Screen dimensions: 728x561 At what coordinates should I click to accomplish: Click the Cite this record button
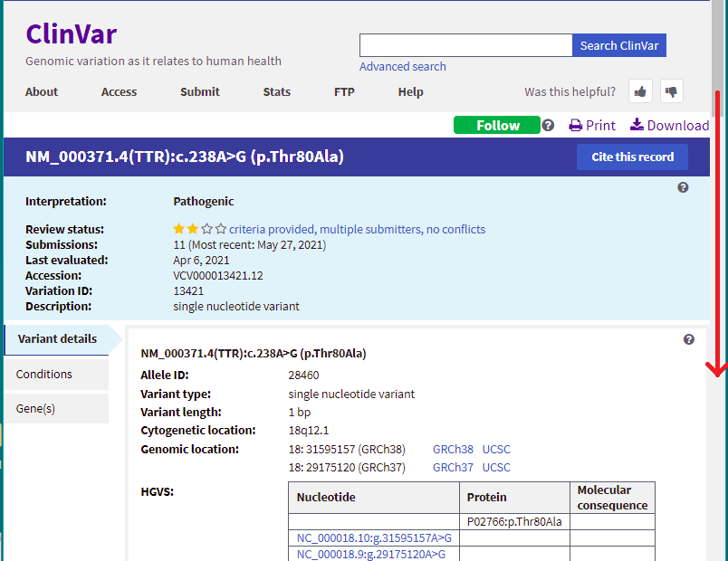coord(632,157)
